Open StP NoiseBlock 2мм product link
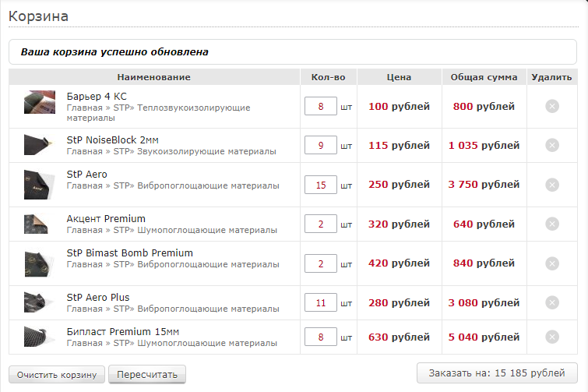 click(112, 140)
